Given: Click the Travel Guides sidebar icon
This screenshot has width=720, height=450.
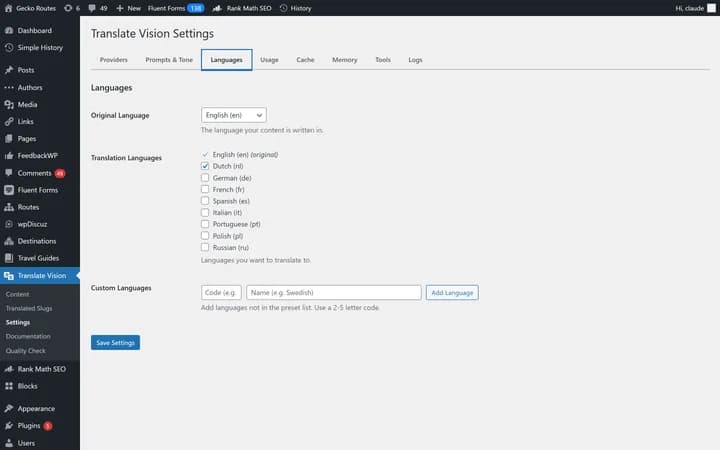Looking at the screenshot, I should (9, 258).
